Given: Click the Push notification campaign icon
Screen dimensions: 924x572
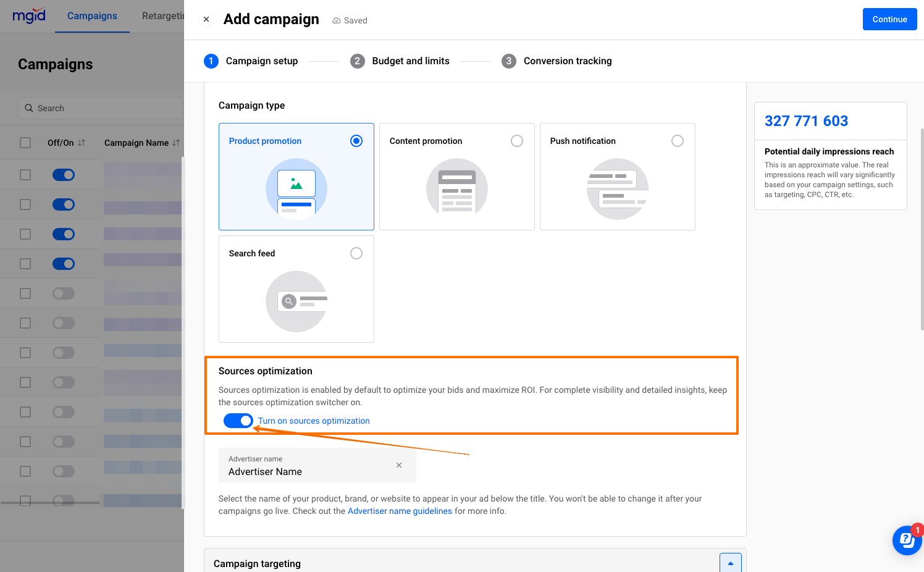Looking at the screenshot, I should pos(617,187).
